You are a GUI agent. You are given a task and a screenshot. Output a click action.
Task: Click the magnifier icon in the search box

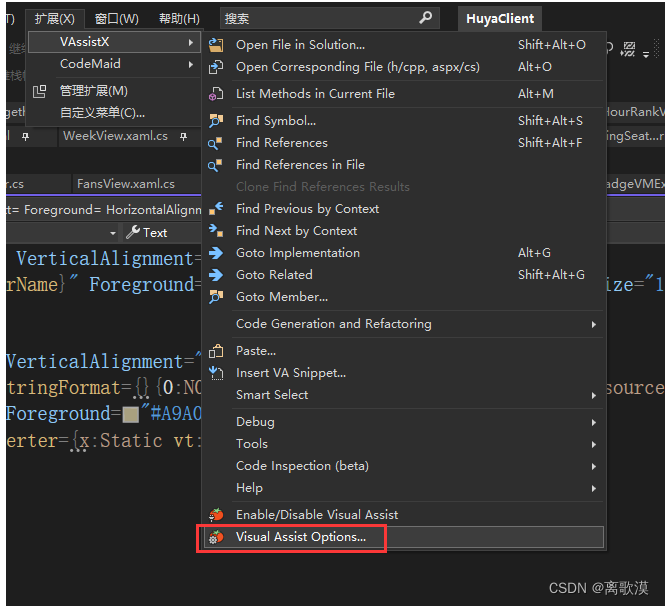425,17
